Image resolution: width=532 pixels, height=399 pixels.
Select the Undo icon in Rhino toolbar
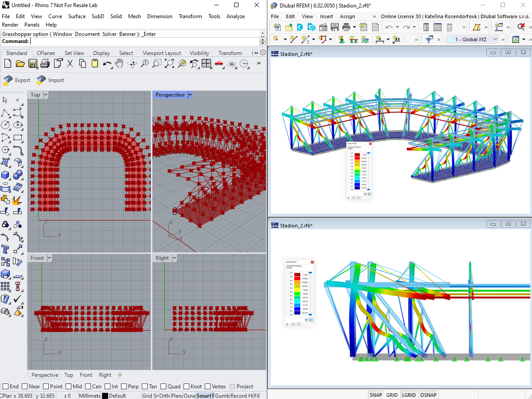[x=107, y=63]
